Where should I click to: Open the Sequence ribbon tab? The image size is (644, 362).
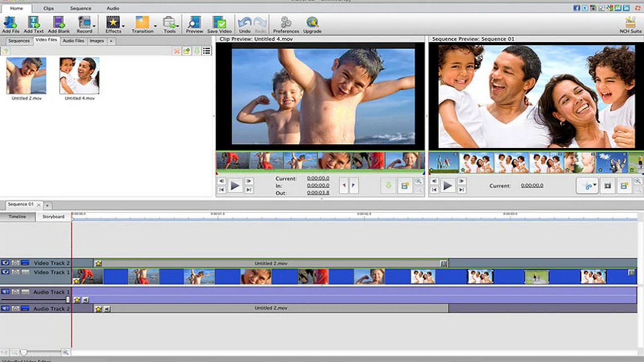click(x=80, y=9)
